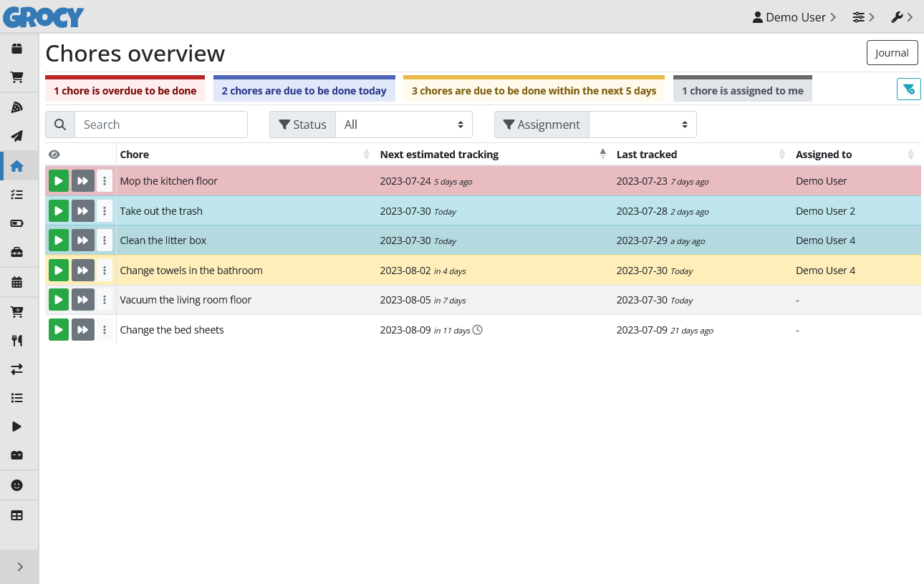Open the wrench settings menu
This screenshot has width=924, height=584.
click(x=901, y=17)
